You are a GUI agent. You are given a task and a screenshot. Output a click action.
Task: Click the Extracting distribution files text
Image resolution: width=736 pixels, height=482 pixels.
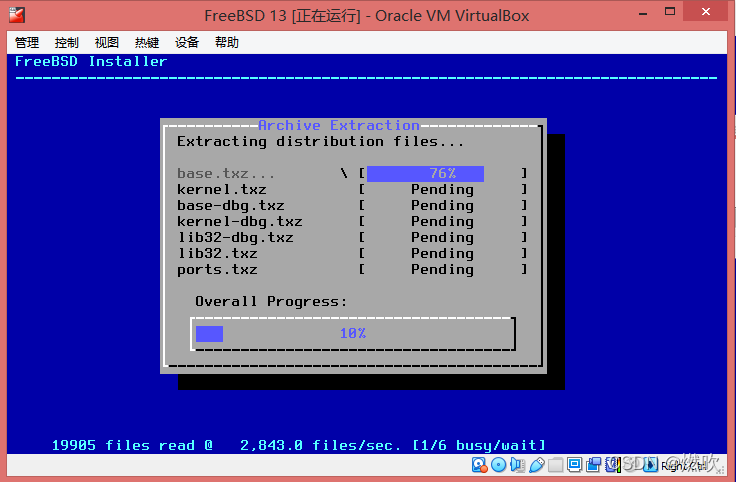pyautogui.click(x=320, y=141)
